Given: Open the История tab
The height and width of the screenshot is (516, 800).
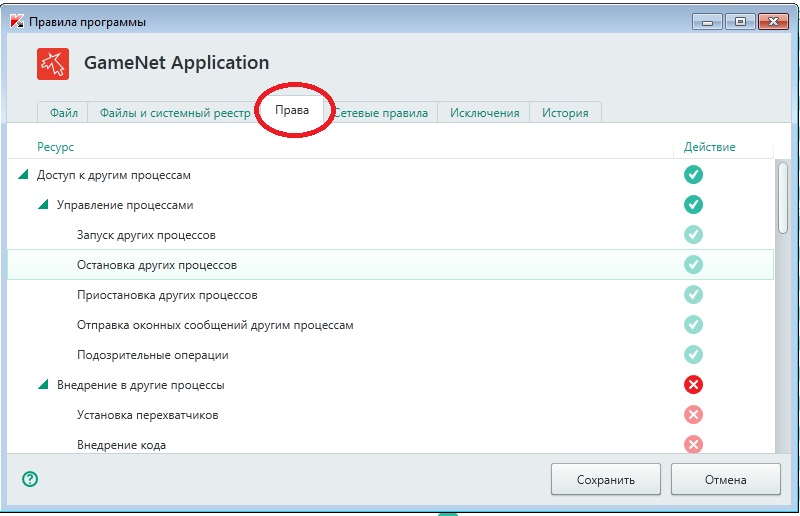Looking at the screenshot, I should coord(565,112).
